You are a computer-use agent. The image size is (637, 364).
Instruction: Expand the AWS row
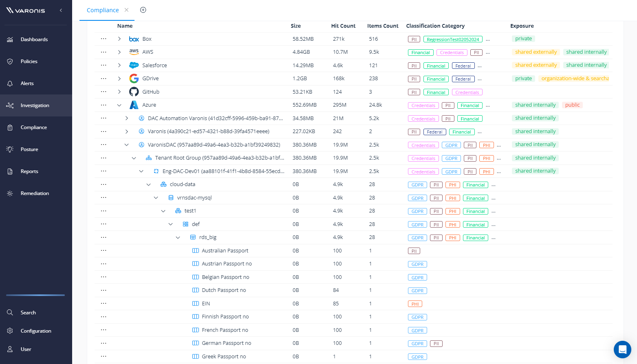pos(119,52)
